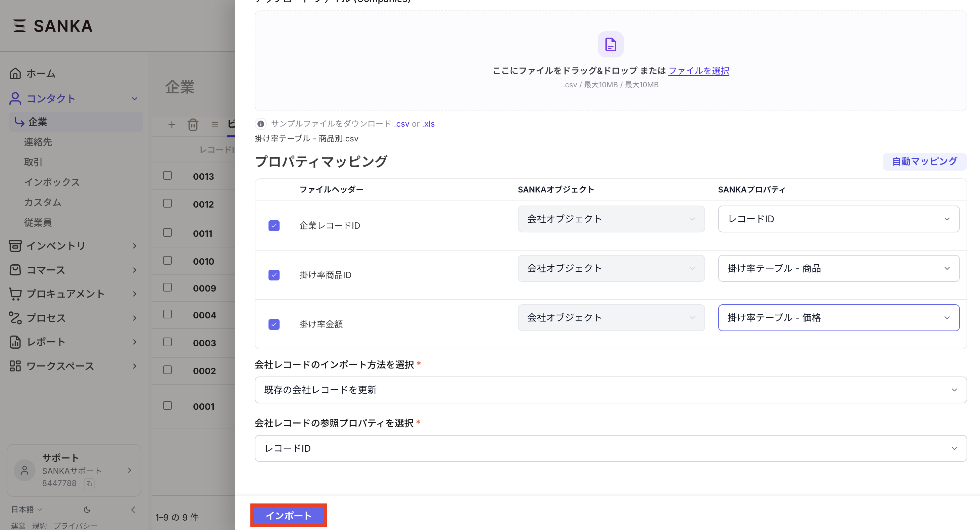Uncheck the 企業レコードID mapping checkbox
The image size is (980, 530).
click(x=274, y=225)
